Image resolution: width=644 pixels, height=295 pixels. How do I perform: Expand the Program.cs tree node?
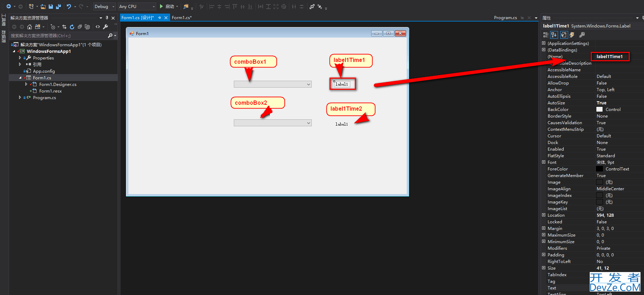coord(20,97)
